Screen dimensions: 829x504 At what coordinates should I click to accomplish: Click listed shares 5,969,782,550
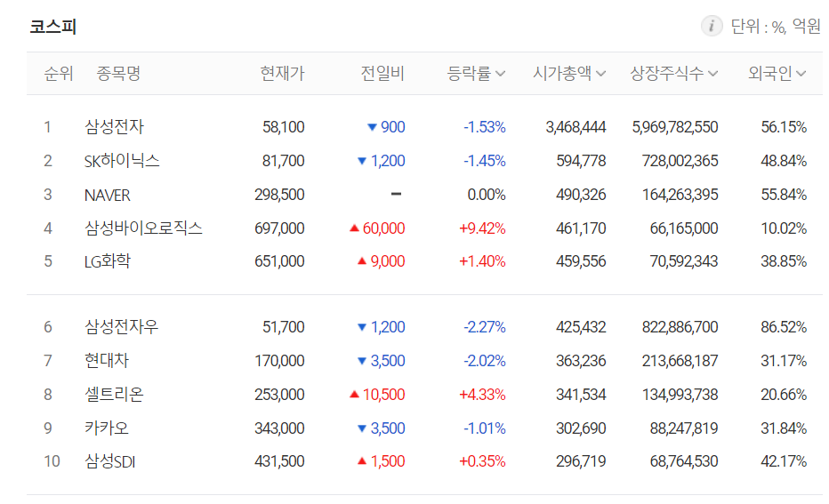pyautogui.click(x=675, y=127)
